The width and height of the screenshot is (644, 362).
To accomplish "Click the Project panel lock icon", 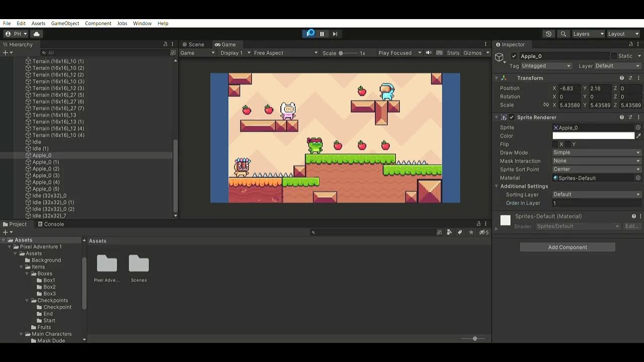I will 478,224.
